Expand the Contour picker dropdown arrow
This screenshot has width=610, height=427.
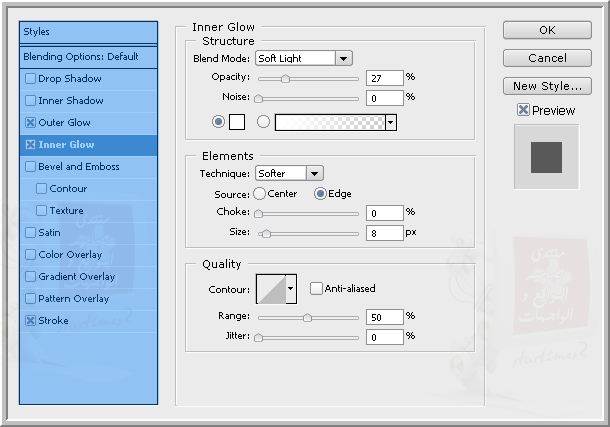coord(291,289)
